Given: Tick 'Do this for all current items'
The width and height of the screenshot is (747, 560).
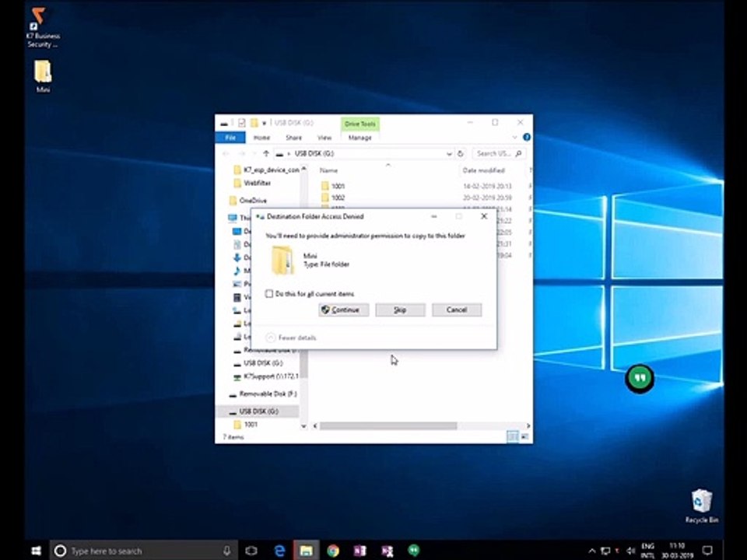Looking at the screenshot, I should pyautogui.click(x=269, y=294).
